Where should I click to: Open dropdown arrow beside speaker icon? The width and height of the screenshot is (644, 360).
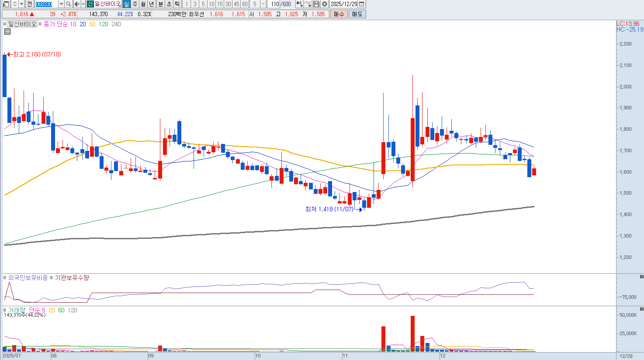(x=83, y=4)
